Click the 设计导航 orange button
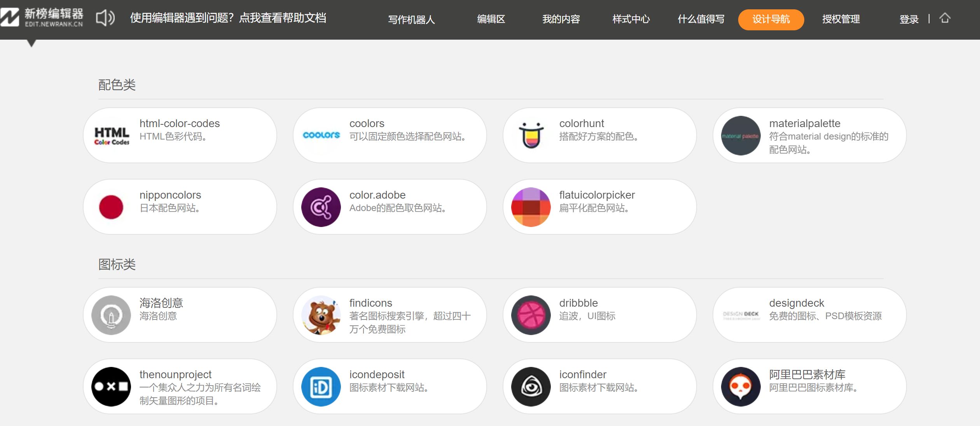This screenshot has width=980, height=426. 771,19
